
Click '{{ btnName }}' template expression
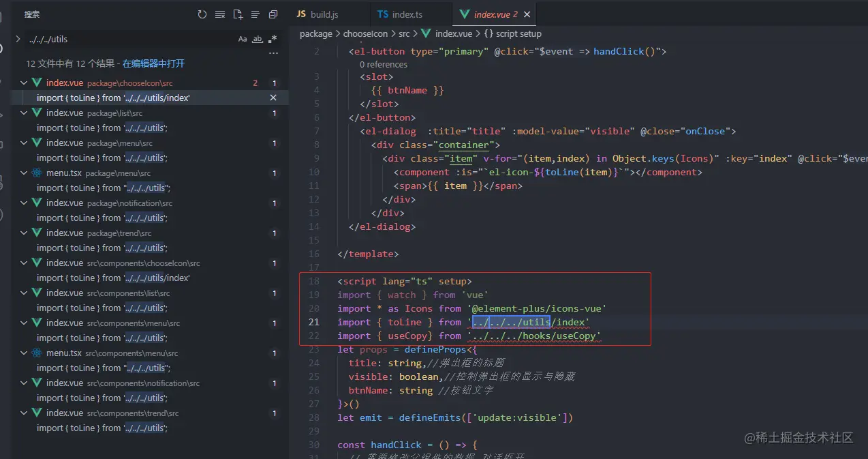pyautogui.click(x=407, y=90)
